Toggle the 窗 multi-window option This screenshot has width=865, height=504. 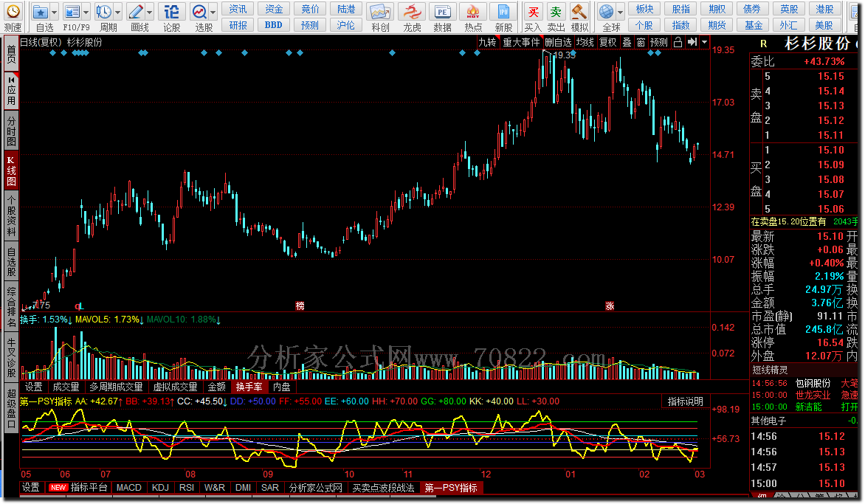(641, 42)
